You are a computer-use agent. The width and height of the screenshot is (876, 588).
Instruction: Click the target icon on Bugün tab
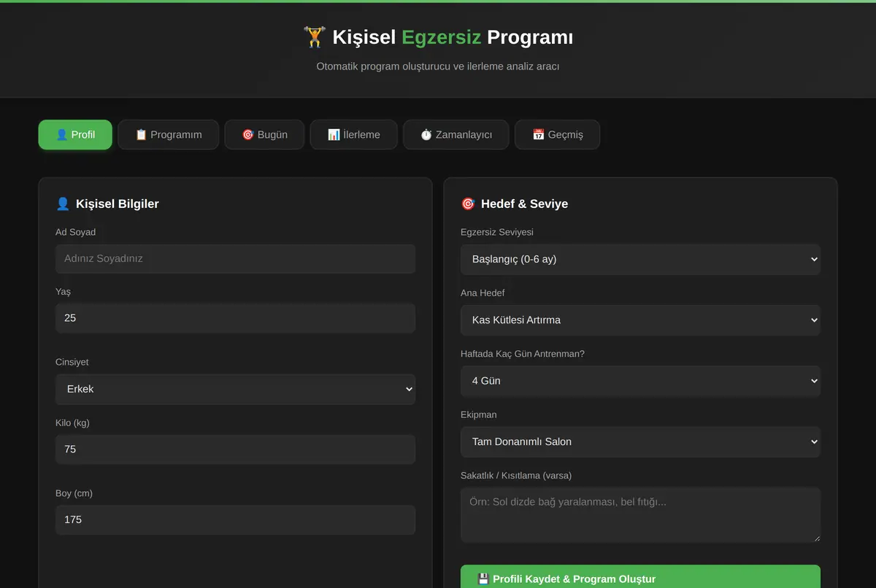pos(247,135)
